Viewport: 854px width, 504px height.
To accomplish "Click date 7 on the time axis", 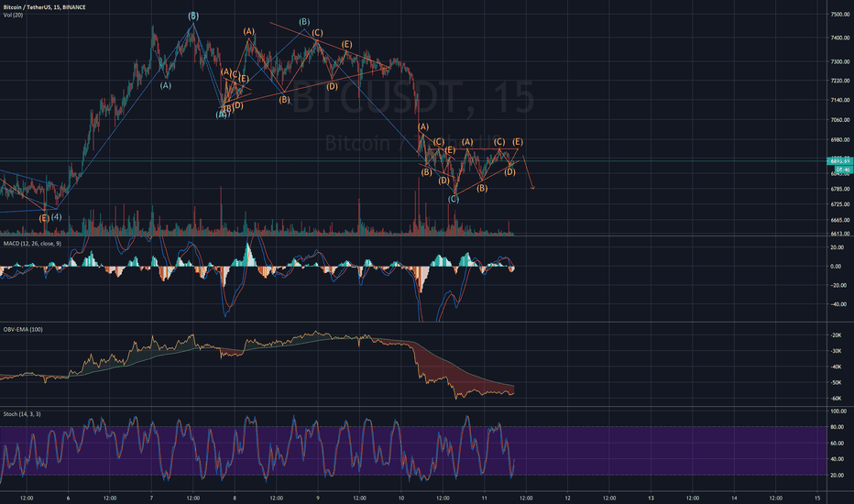I will coord(151,498).
